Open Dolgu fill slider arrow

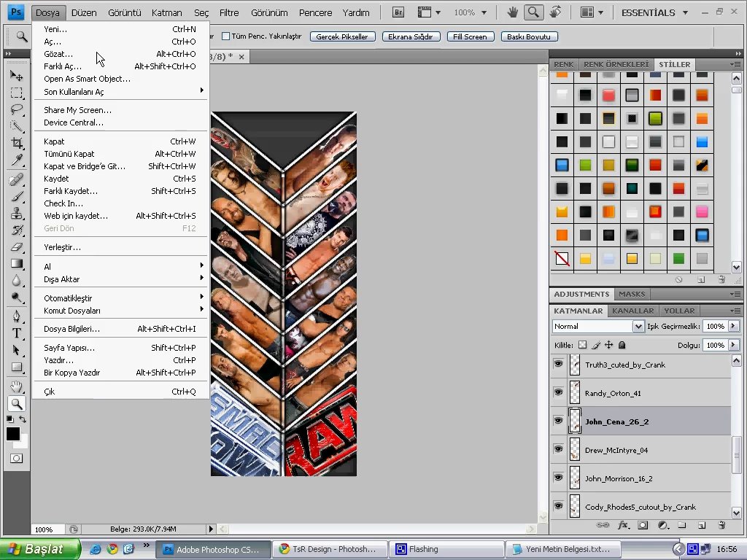734,345
